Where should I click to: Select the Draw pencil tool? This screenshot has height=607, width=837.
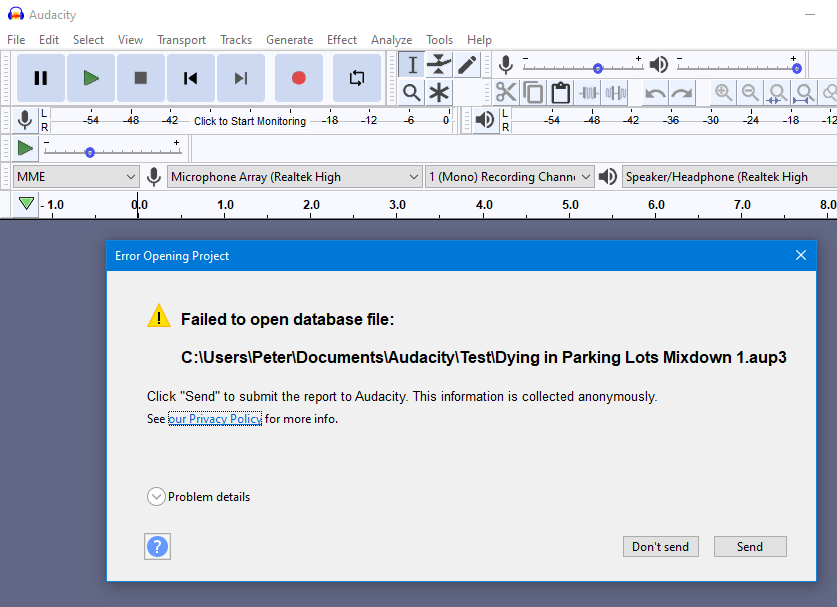point(467,65)
